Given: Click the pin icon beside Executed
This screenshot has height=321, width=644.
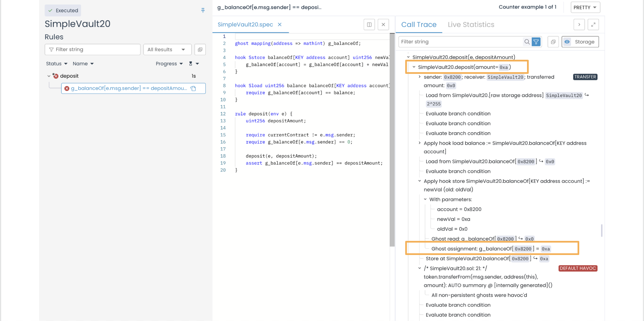Looking at the screenshot, I should coord(203,10).
